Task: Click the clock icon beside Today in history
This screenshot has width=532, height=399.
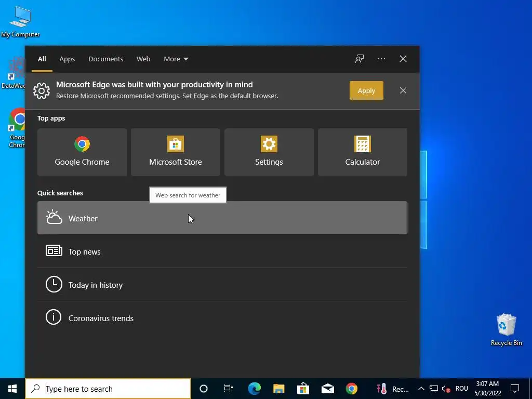Action: 54,284
